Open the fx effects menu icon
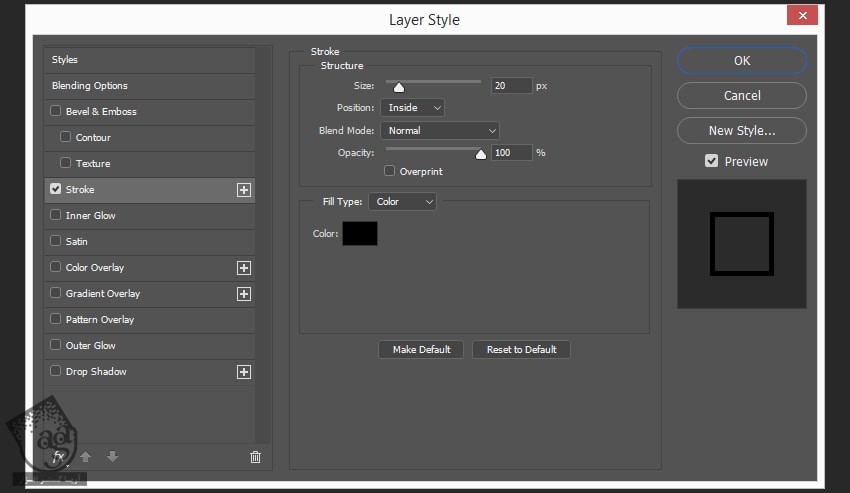 (x=59, y=457)
